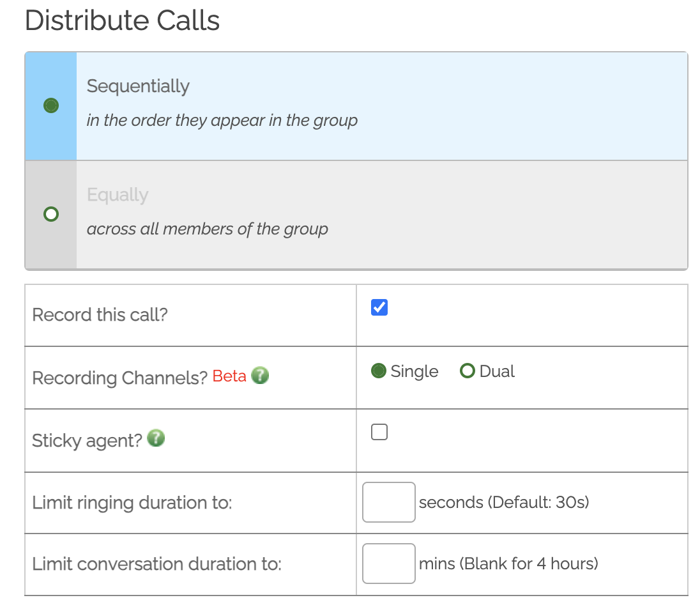Click the "Sequentially" option title text
This screenshot has width=700, height=607.
click(138, 86)
